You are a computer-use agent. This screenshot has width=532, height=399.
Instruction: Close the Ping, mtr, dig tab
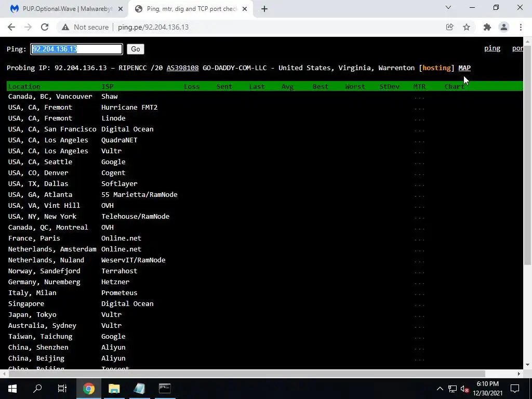pos(245,9)
